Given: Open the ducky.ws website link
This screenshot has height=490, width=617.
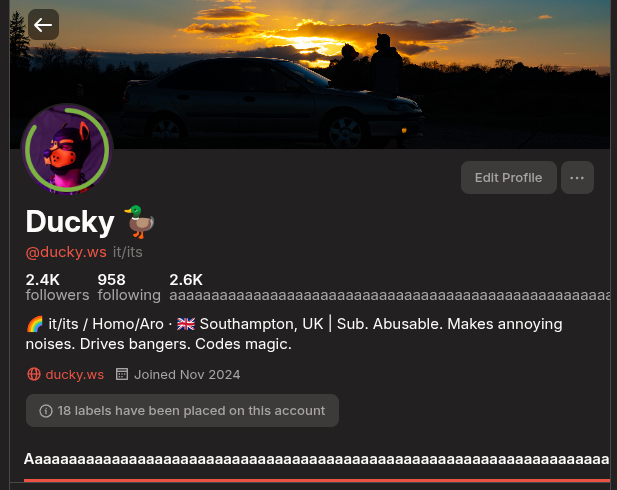Looking at the screenshot, I should pos(74,375).
